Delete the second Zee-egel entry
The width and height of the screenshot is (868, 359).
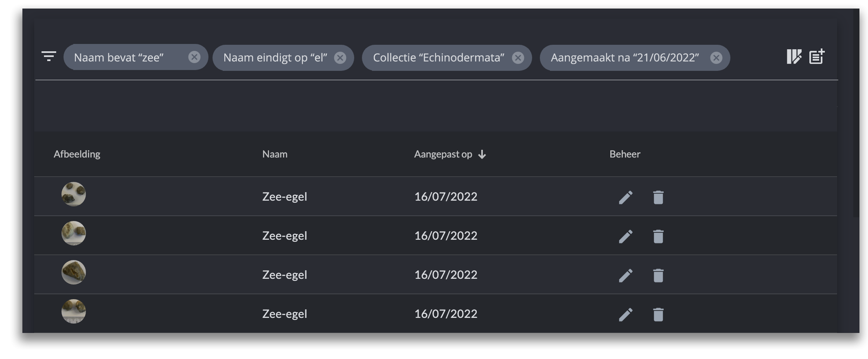pyautogui.click(x=658, y=236)
